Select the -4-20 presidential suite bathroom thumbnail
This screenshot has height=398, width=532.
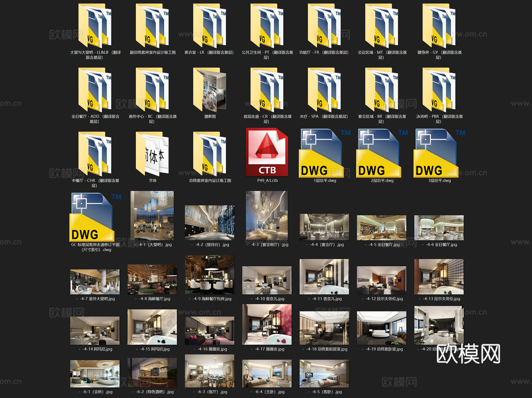(x=439, y=325)
